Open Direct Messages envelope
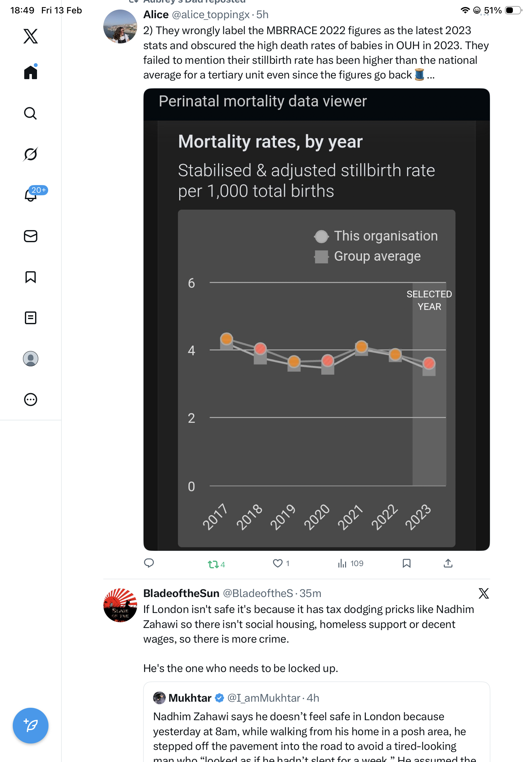The image size is (532, 762). [x=31, y=236]
